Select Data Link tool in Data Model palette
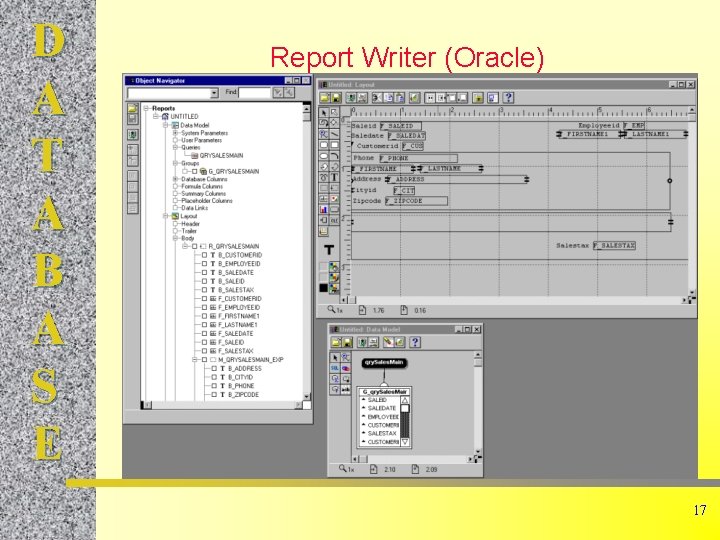The width and height of the screenshot is (720, 540). (345, 368)
